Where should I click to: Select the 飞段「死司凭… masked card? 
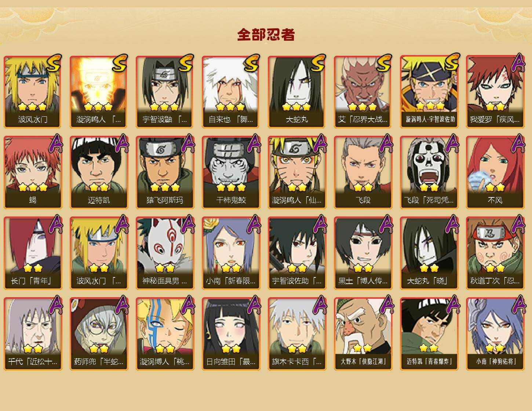[429, 172]
